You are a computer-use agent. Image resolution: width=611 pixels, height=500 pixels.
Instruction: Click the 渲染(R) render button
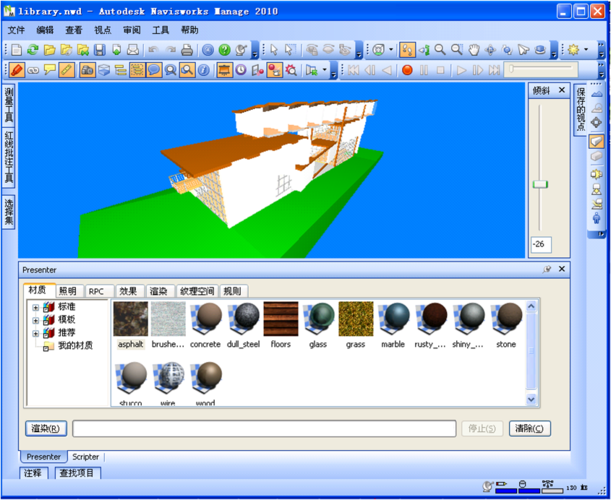click(46, 429)
